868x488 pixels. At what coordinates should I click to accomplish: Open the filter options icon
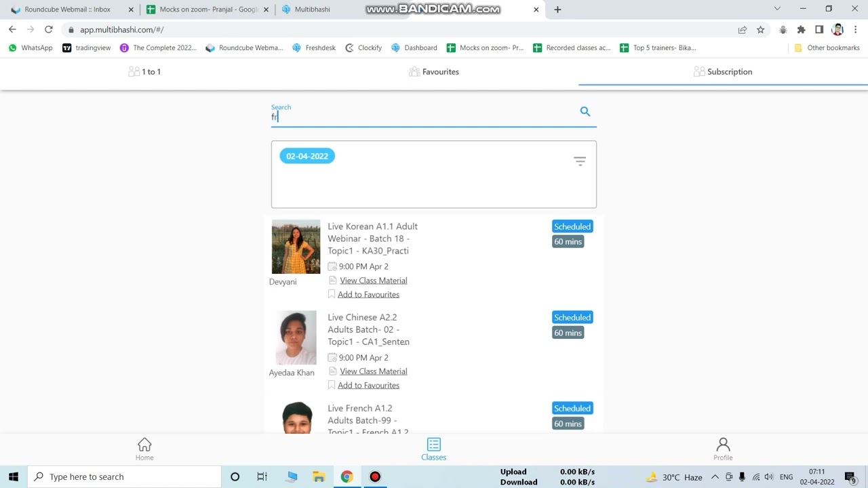580,161
